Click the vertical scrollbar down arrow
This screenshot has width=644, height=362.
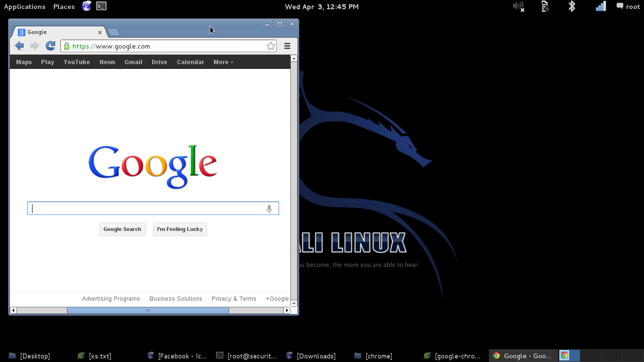(294, 303)
